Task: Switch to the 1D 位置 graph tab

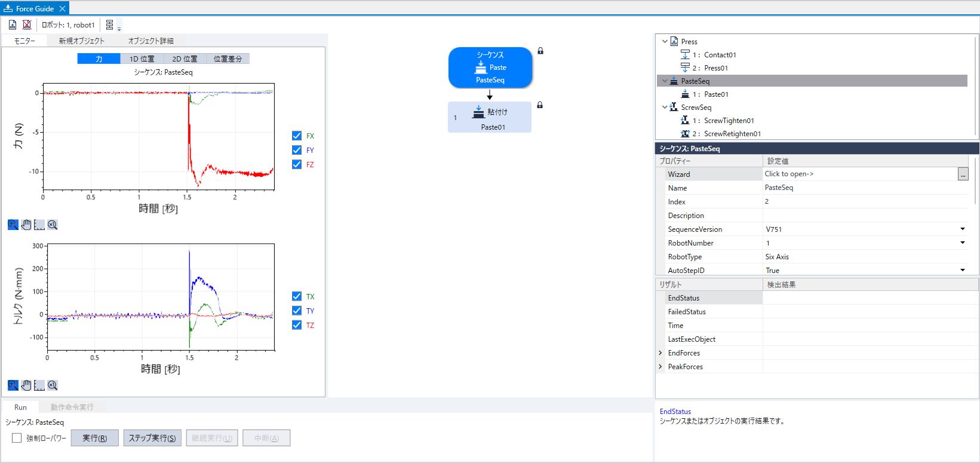Action: click(x=142, y=59)
